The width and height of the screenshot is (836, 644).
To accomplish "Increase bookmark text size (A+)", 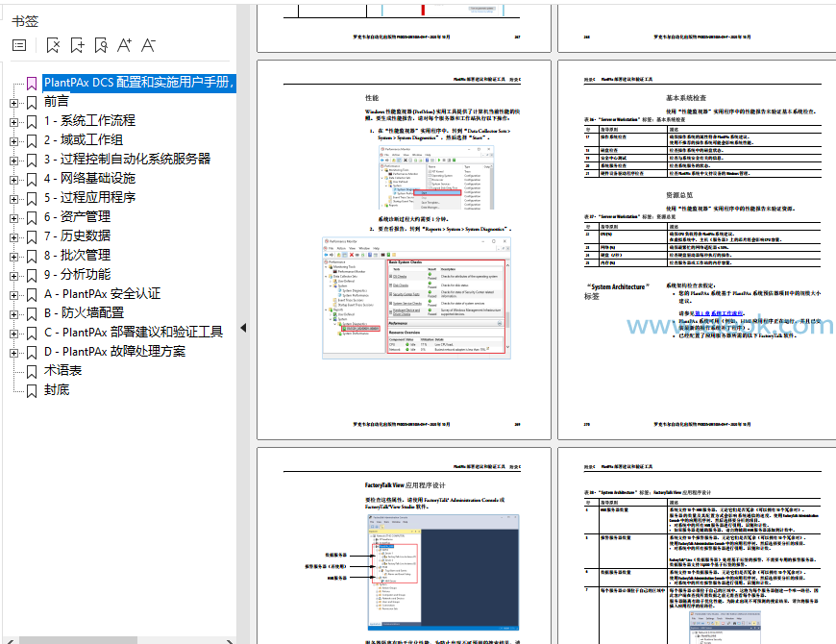I will point(124,45).
